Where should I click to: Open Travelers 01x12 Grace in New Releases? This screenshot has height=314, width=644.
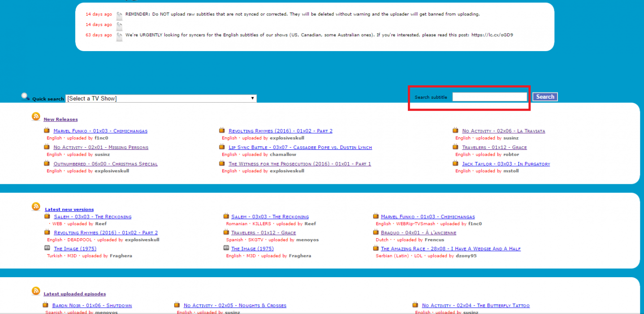coord(494,148)
